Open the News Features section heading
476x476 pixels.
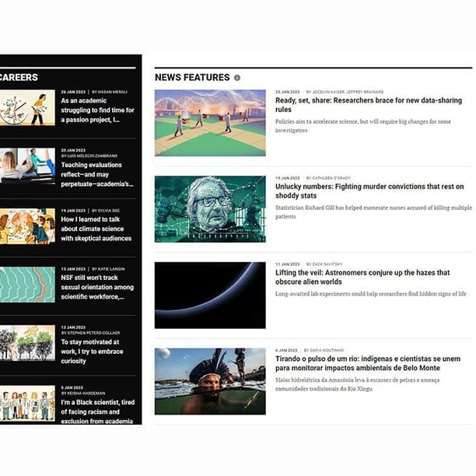pyautogui.click(x=192, y=78)
